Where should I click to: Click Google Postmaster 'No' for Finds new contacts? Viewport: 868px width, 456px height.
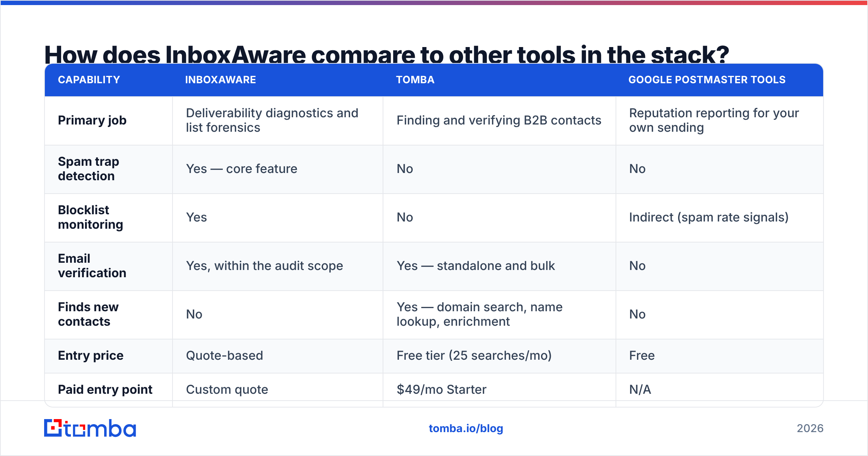pyautogui.click(x=637, y=314)
